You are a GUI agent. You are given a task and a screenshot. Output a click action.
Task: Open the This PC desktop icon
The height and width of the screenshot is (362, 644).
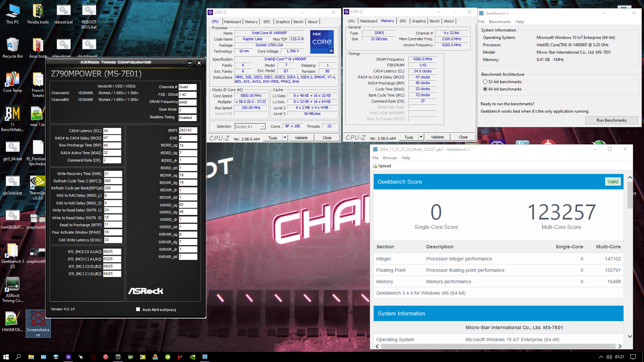(x=12, y=14)
